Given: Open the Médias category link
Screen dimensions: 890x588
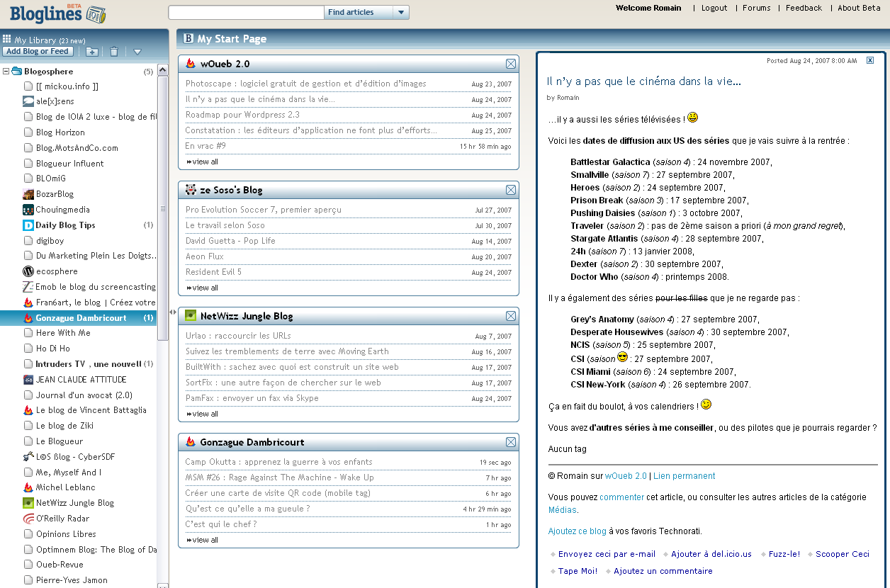Looking at the screenshot, I should 563,510.
